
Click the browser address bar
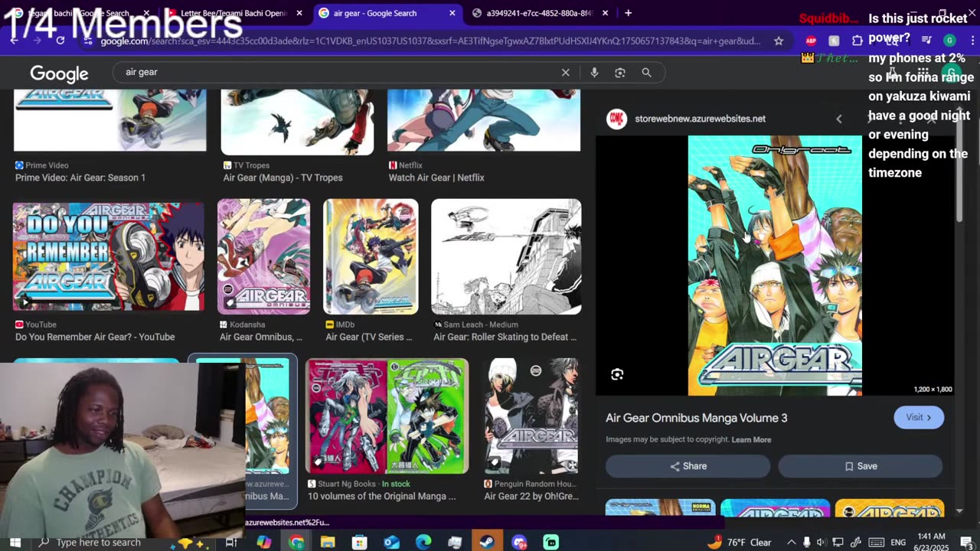point(431,41)
